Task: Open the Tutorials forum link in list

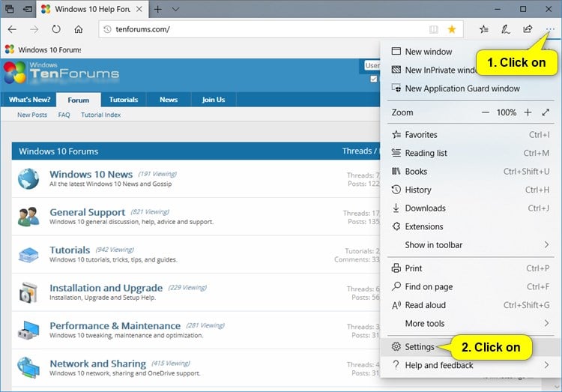Action: point(70,250)
